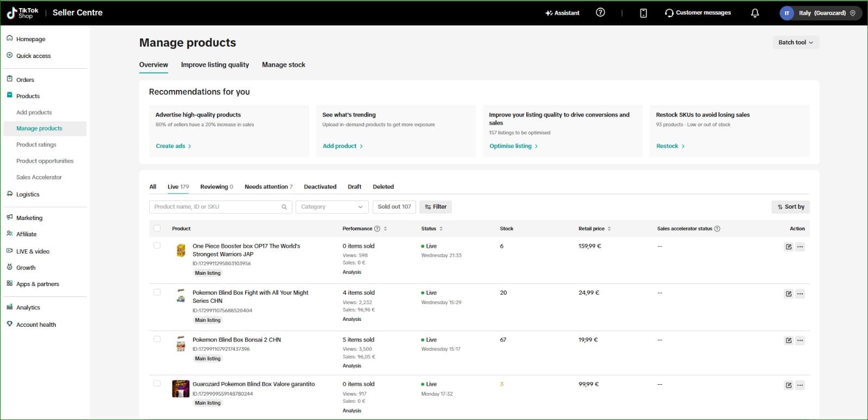Click the Create ads link
Viewport: 868px width, 420px height.
click(174, 146)
